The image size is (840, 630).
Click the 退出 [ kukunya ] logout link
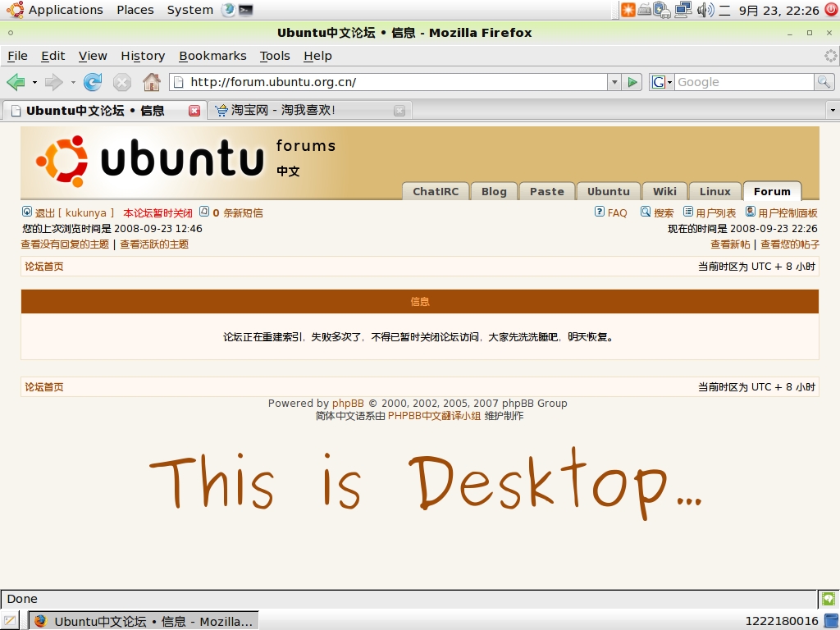pyautogui.click(x=75, y=212)
